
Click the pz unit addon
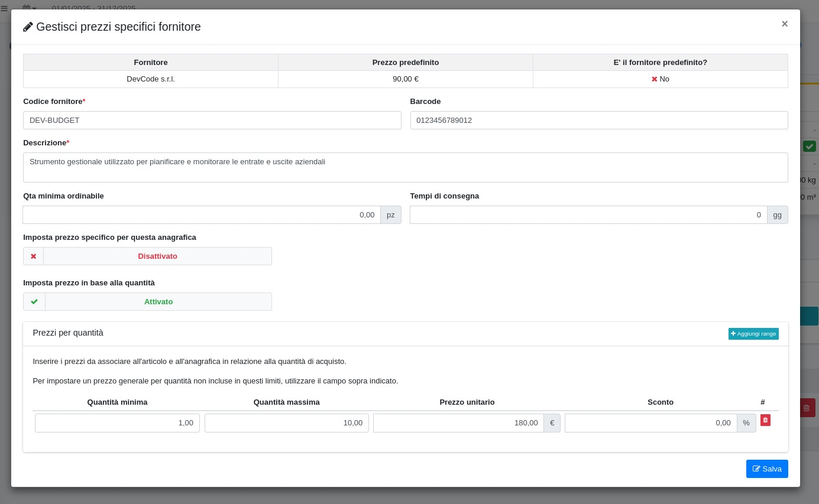[x=390, y=215]
